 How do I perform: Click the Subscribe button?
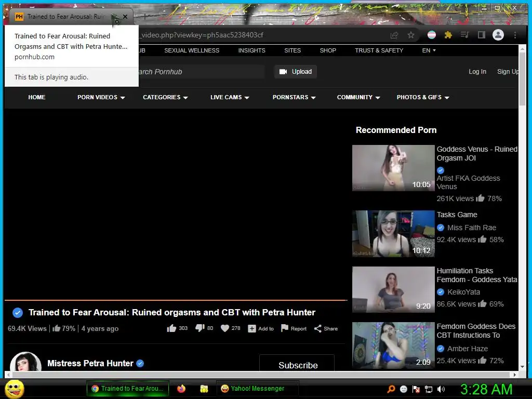297,363
